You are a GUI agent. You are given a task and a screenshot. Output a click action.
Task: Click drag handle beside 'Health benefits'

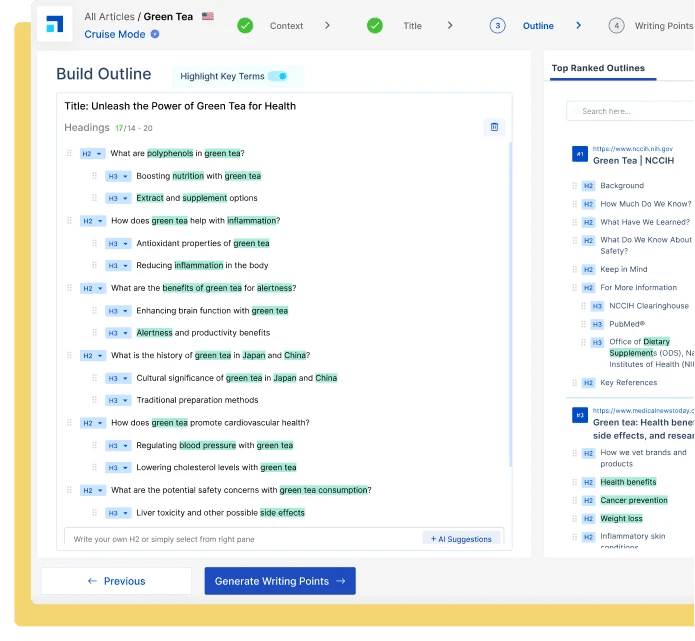(x=574, y=482)
